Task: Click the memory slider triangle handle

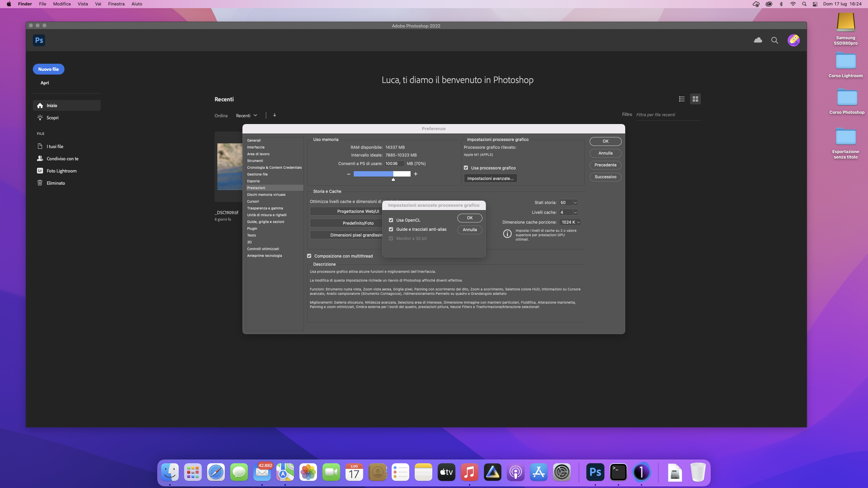Action: (393, 180)
